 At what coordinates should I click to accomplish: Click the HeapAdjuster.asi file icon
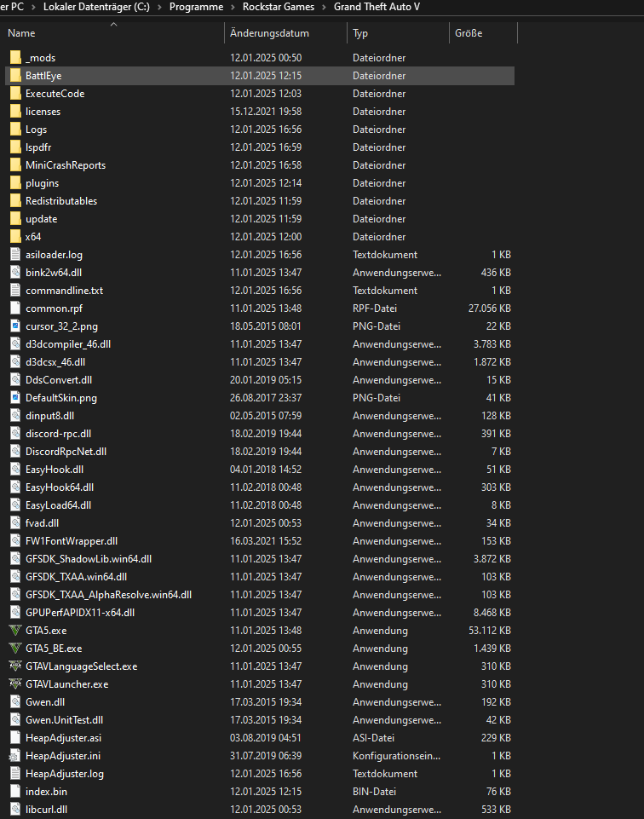tap(15, 737)
